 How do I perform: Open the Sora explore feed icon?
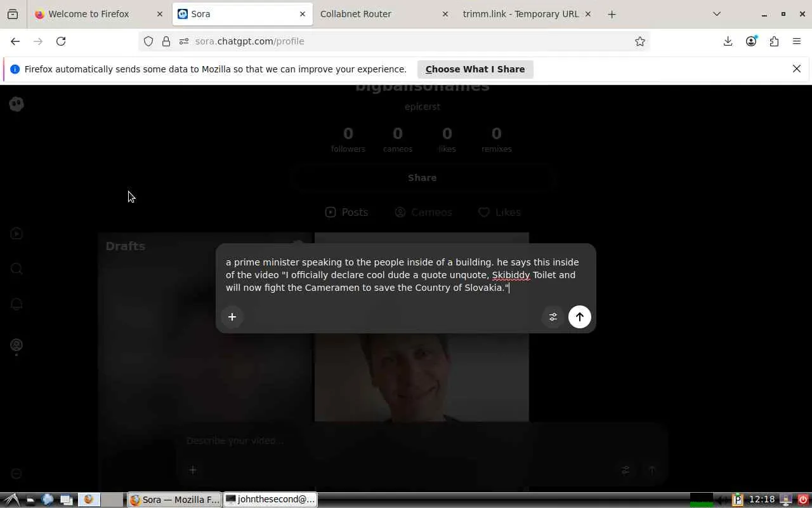click(16, 234)
